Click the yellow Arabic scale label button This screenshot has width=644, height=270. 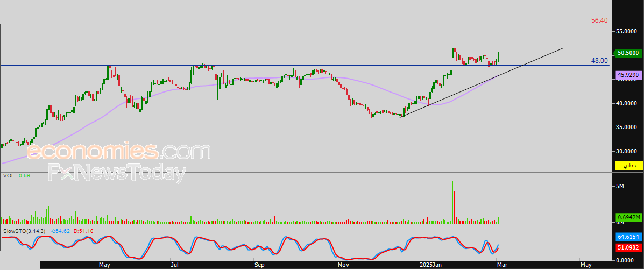[x=628, y=165]
